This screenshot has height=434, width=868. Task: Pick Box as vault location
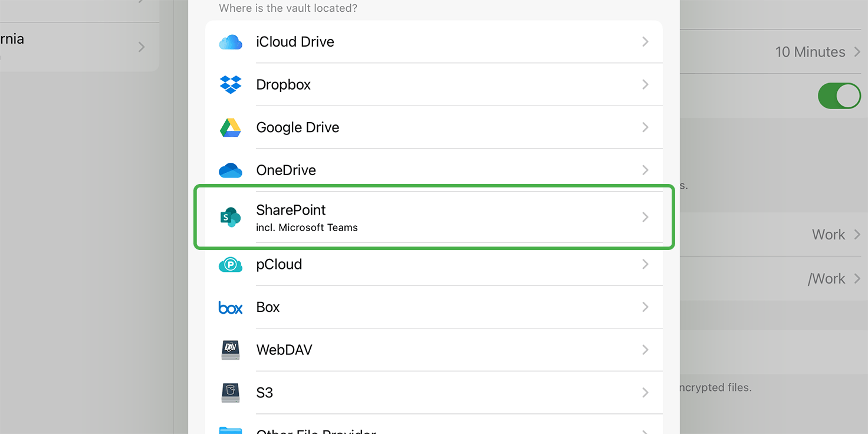pyautogui.click(x=434, y=307)
